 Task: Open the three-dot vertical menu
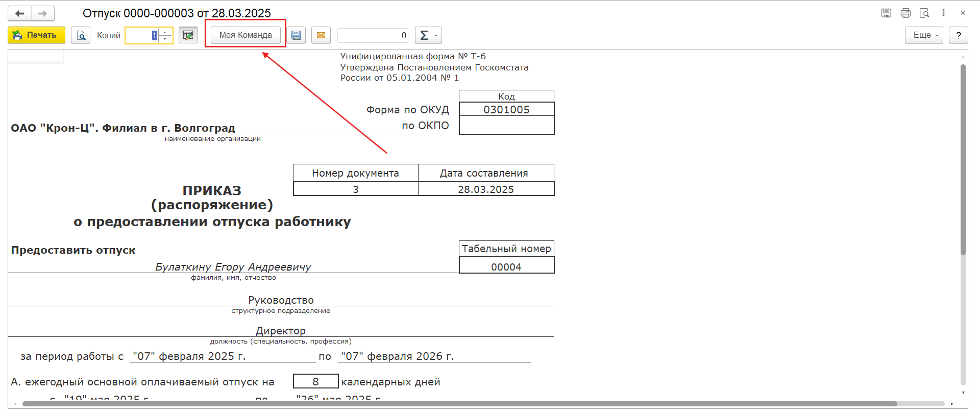[x=943, y=13]
